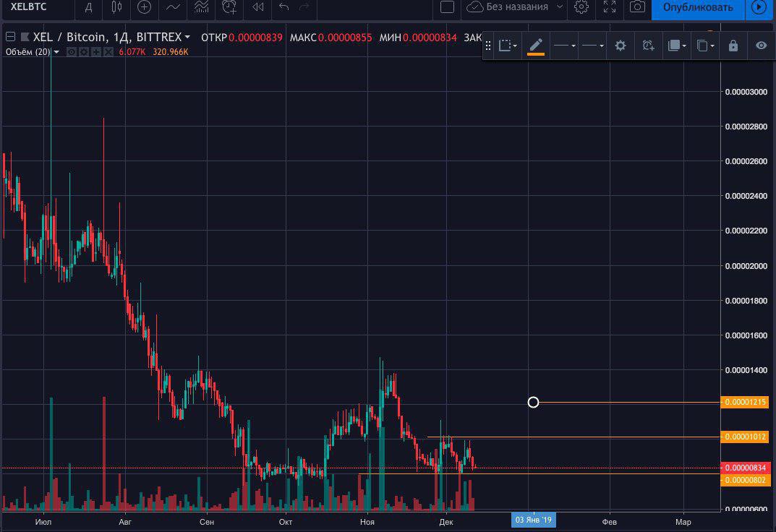Open the 'Без названия' layout name
776x532 pixels.
(x=517, y=7)
